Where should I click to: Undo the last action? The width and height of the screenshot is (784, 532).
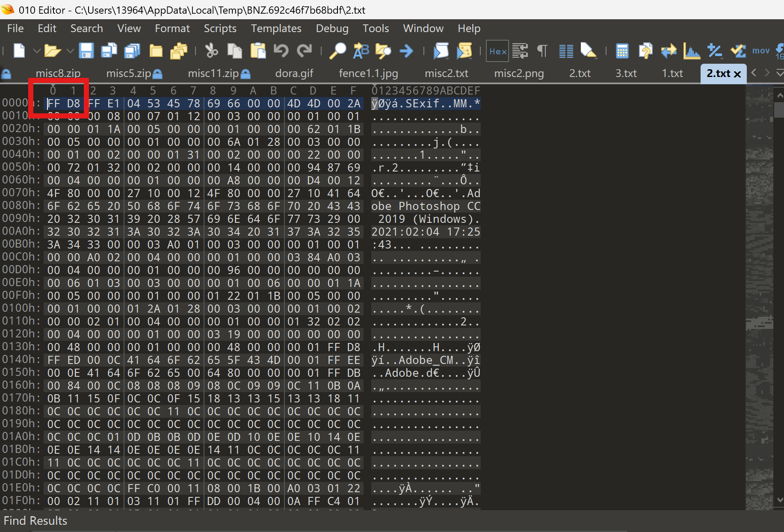(281, 51)
